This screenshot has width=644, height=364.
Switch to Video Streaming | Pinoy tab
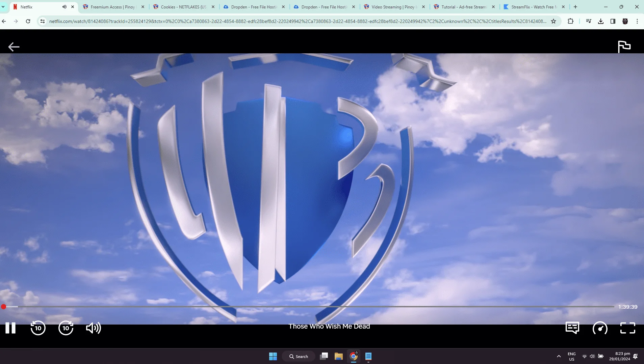pyautogui.click(x=394, y=7)
